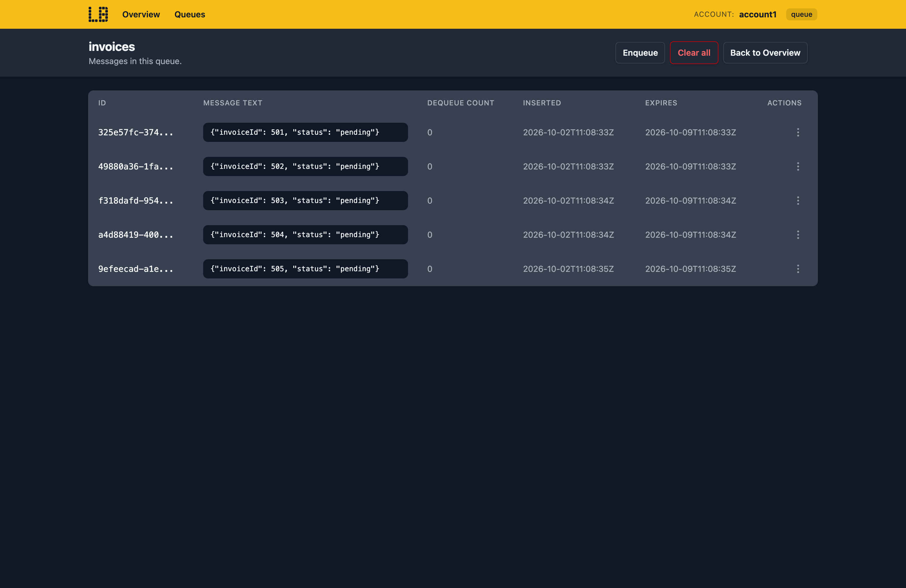The image size is (906, 588).
Task: Click the red Clear all button
Action: (694, 53)
